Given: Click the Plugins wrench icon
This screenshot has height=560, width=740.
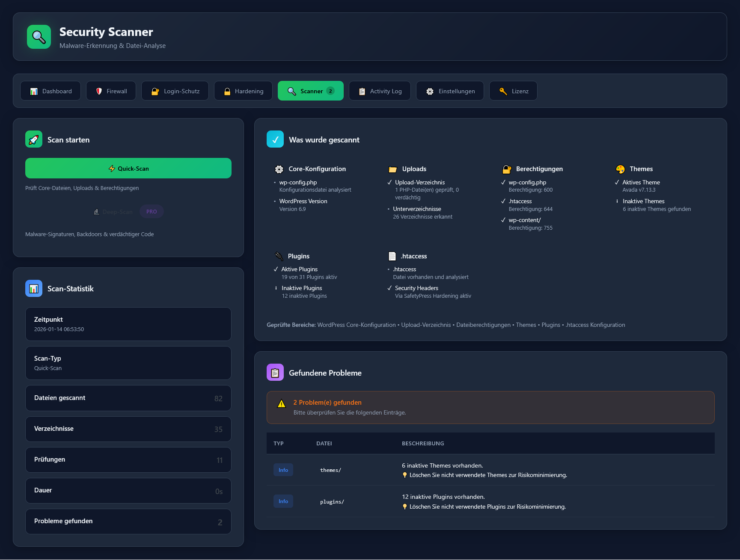Looking at the screenshot, I should [x=279, y=256].
